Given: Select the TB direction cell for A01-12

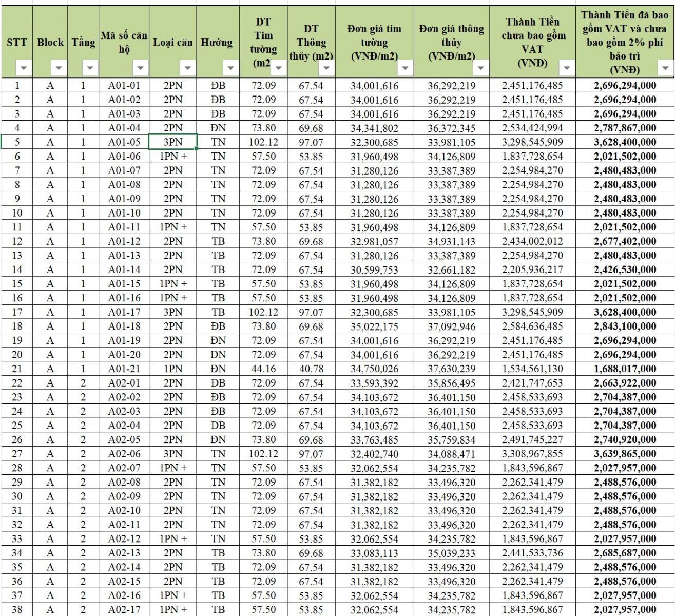Looking at the screenshot, I should click(x=218, y=241).
